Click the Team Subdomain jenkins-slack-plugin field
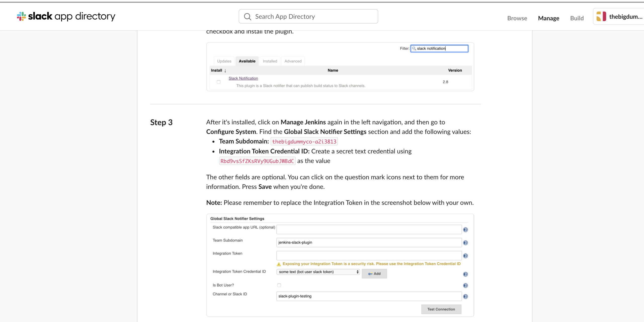The width and height of the screenshot is (644, 322). click(369, 243)
